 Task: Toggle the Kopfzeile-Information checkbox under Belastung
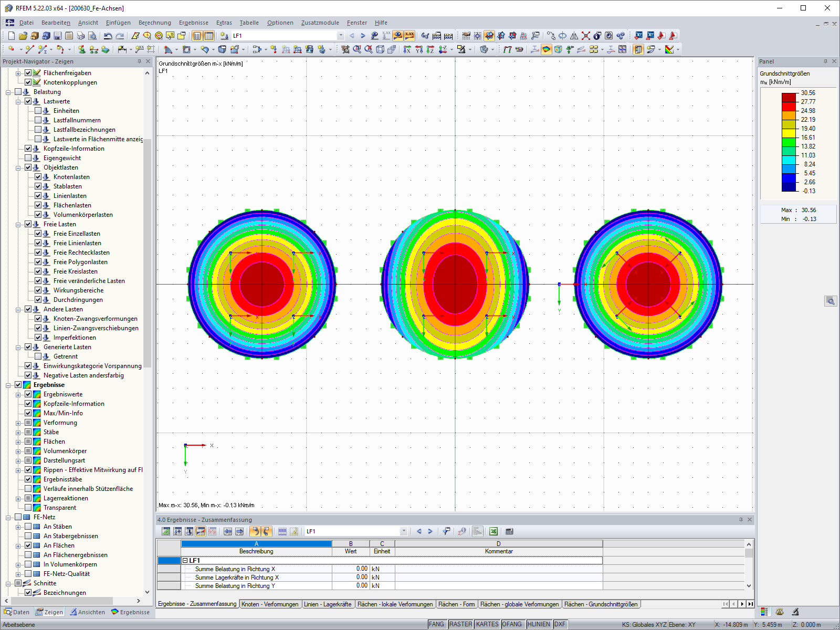point(28,149)
